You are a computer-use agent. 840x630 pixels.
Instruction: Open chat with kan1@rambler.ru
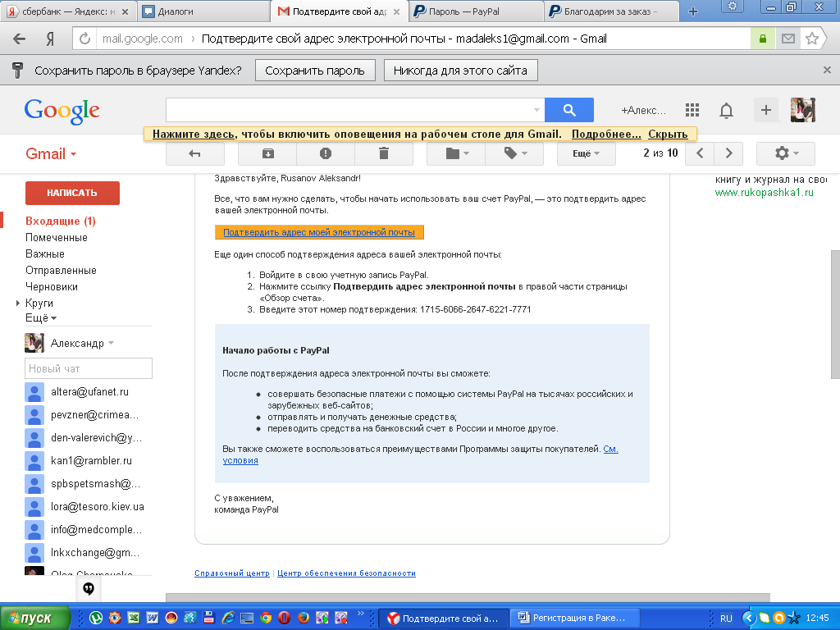tap(89, 461)
